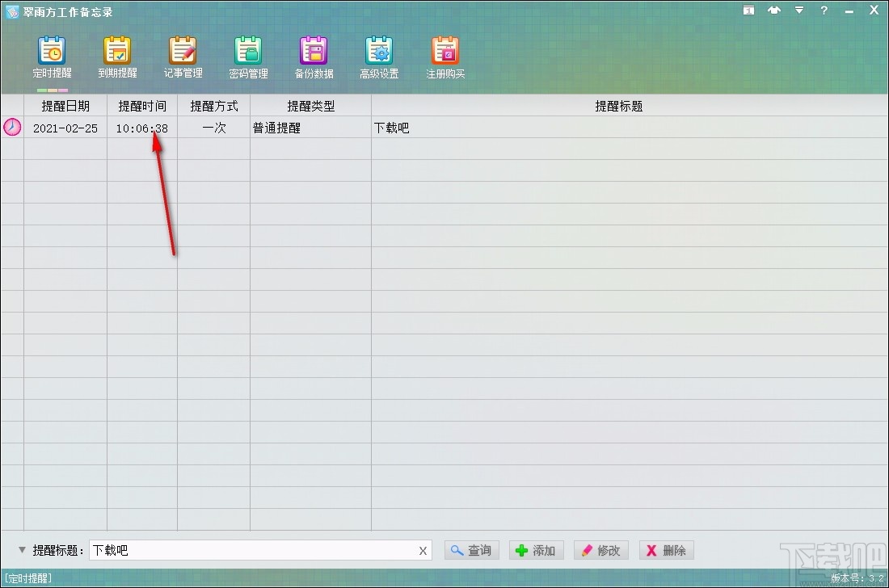Open the title bar dropdown menu arrow

(x=798, y=10)
